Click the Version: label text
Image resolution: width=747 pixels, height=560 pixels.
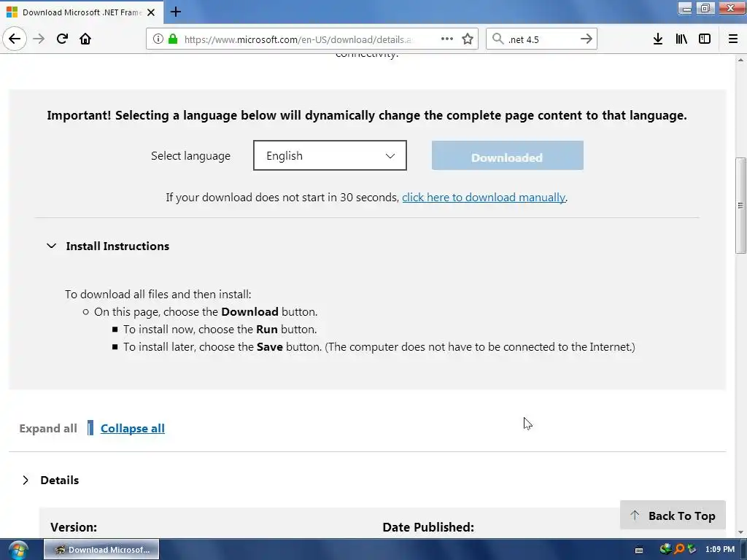[x=74, y=527]
